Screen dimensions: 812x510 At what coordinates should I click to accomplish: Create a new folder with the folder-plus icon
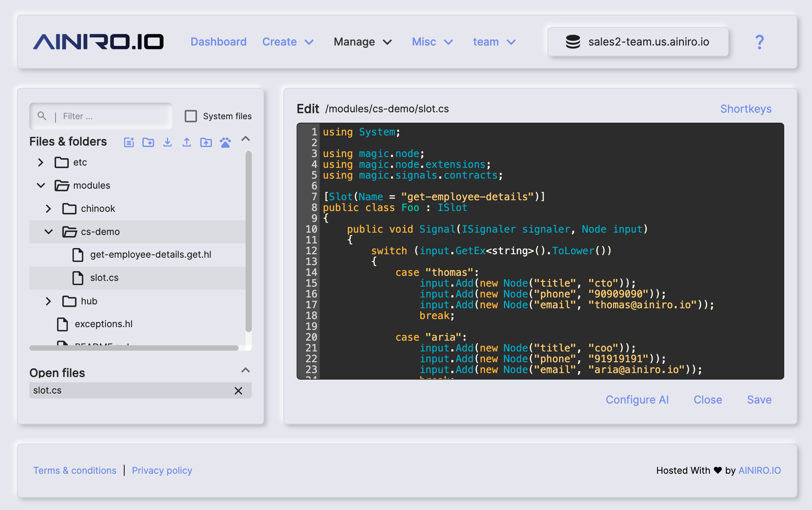[148, 142]
